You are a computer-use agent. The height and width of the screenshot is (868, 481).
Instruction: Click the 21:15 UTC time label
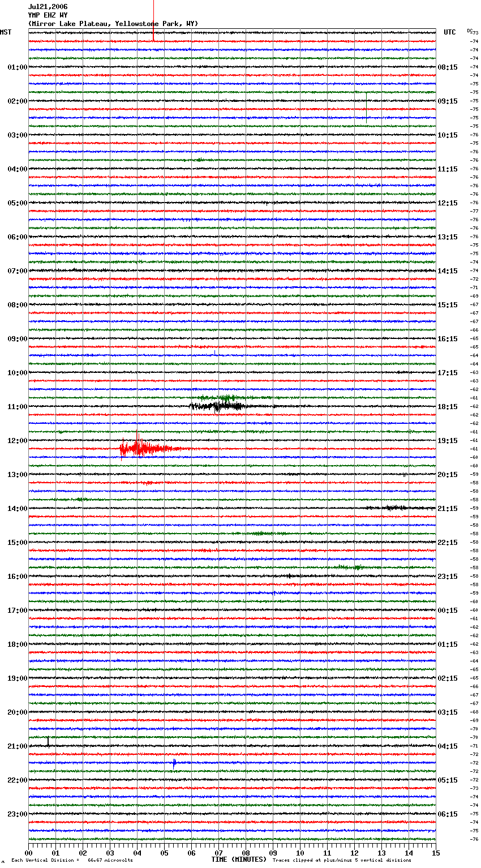click(x=448, y=509)
